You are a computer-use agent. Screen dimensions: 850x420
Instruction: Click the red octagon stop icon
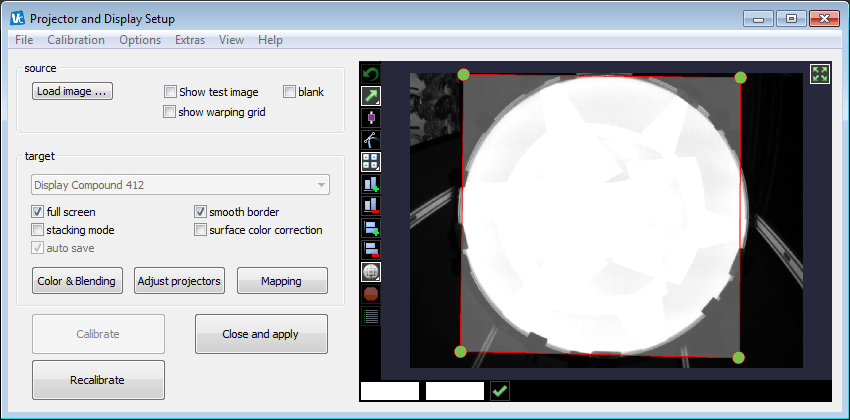tap(371, 294)
